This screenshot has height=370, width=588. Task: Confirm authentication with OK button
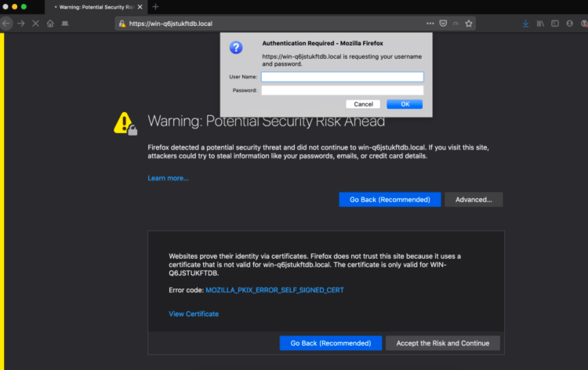pos(405,104)
